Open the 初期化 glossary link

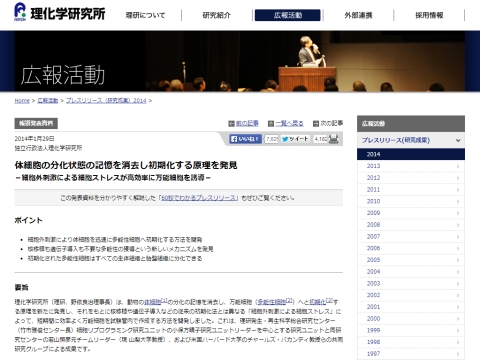coord(318,302)
